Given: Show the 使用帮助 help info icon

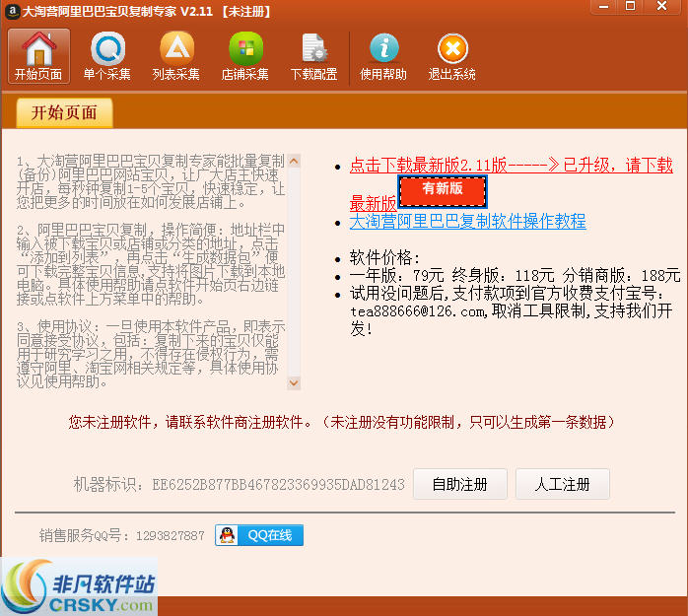Looking at the screenshot, I should point(383,56).
